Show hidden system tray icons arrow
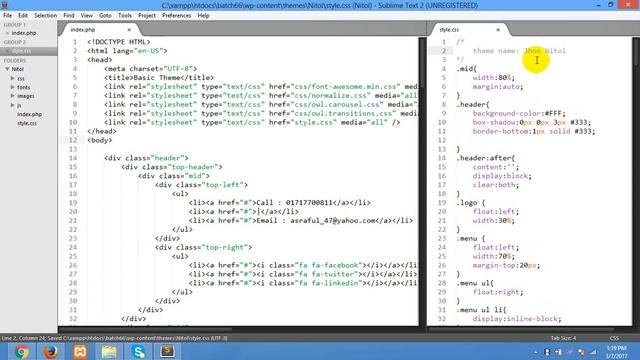The image size is (640, 360). pyautogui.click(x=536, y=352)
